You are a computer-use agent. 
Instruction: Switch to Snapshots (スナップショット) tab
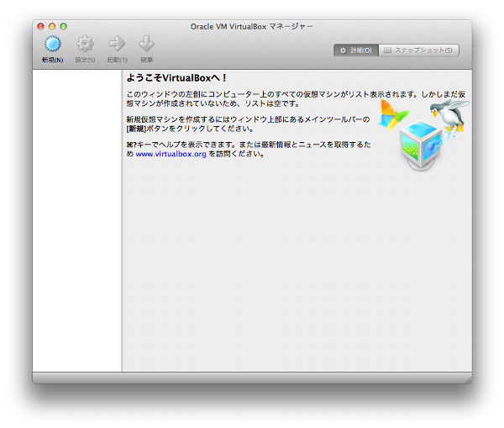click(x=419, y=50)
